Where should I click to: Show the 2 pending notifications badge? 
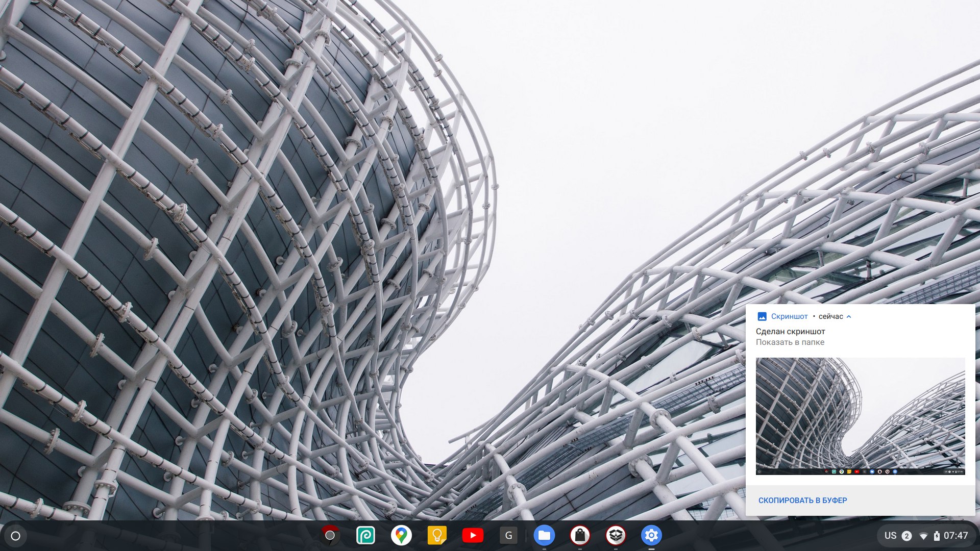(x=907, y=536)
